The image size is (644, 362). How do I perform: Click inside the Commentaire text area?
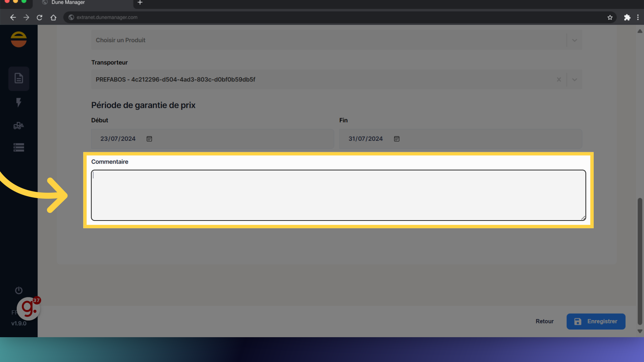pos(338,195)
